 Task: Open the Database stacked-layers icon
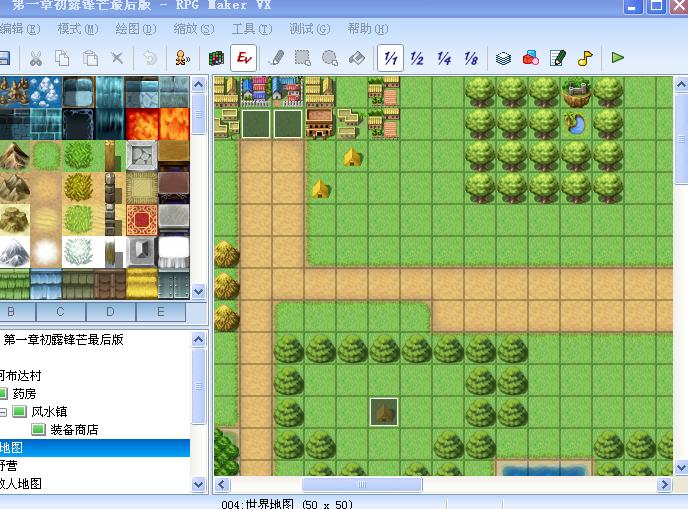click(503, 58)
